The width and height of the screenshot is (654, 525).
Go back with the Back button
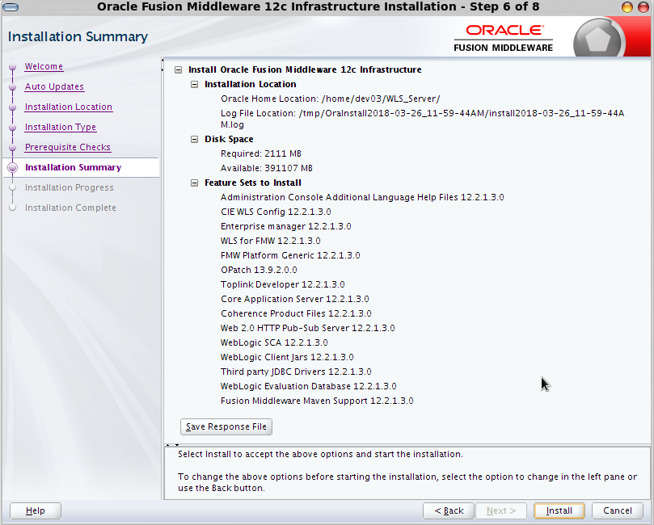(449, 511)
